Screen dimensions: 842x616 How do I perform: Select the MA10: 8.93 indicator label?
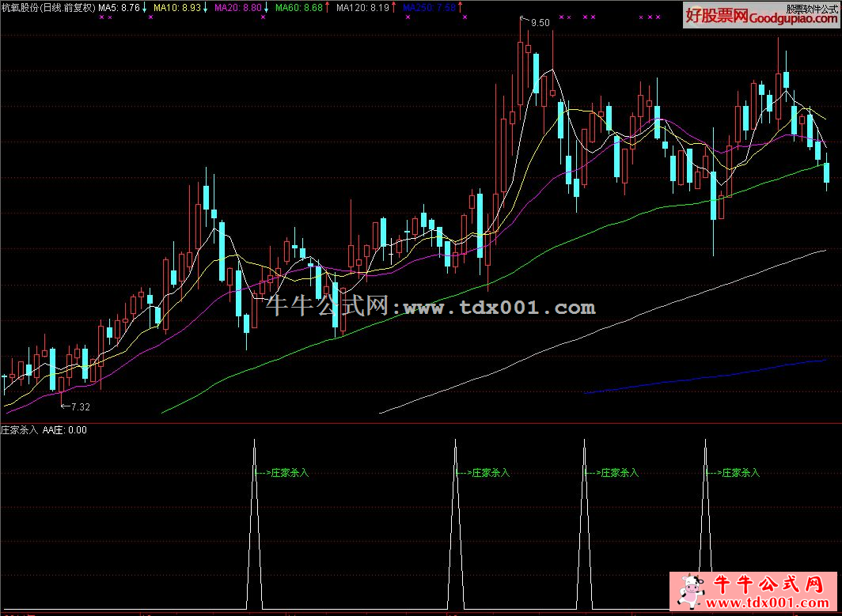pyautogui.click(x=177, y=8)
